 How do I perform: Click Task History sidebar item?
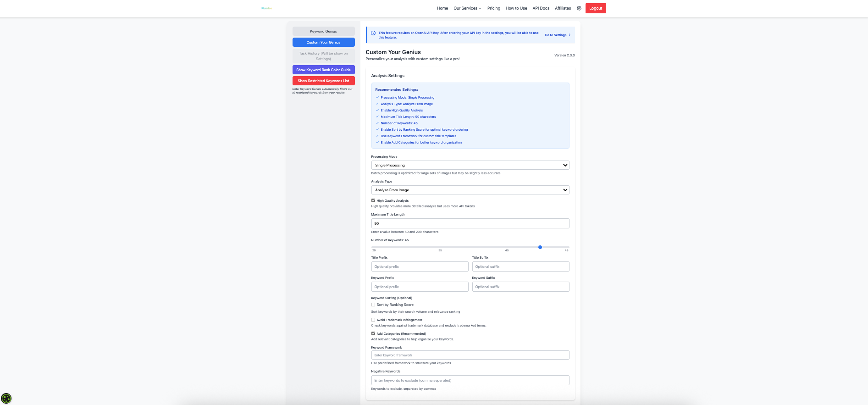click(323, 56)
